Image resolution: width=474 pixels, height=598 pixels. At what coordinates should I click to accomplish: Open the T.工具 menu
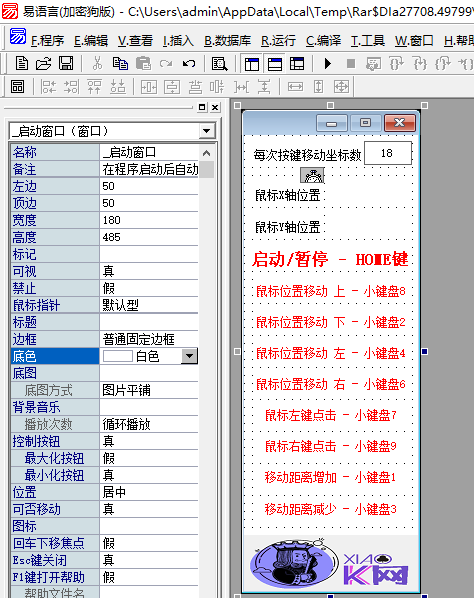368,40
